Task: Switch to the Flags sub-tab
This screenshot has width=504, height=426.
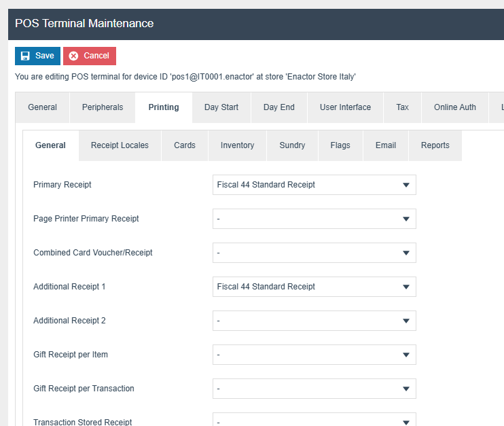Action: click(x=340, y=145)
